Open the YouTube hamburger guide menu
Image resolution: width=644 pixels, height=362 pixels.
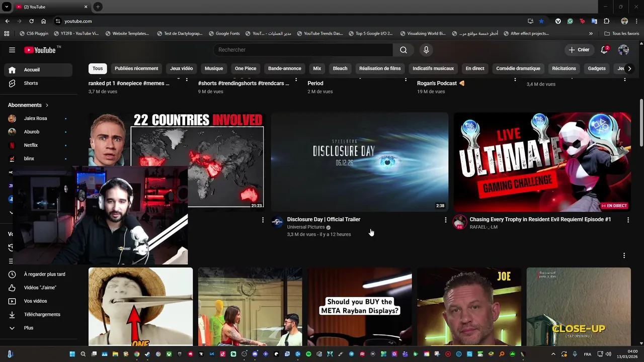12,50
